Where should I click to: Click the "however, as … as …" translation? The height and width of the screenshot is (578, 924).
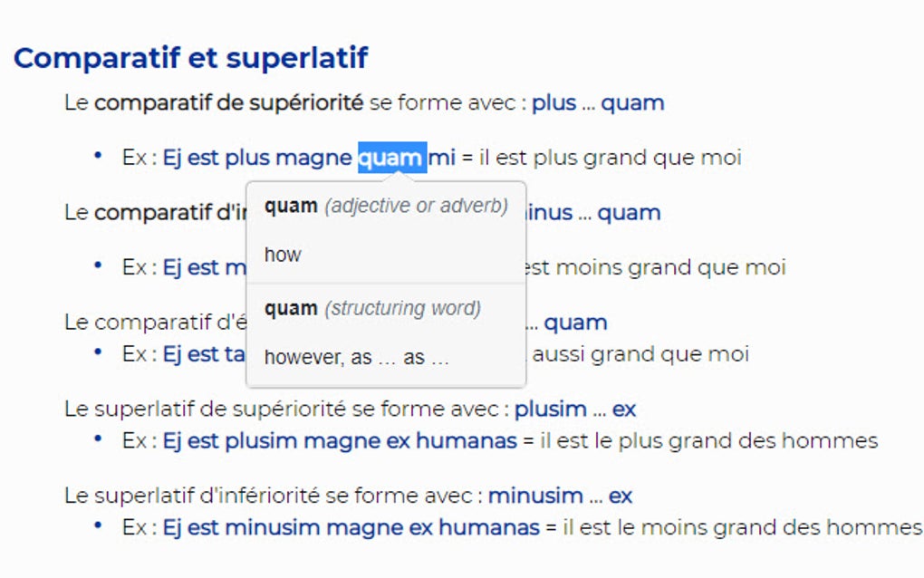[356, 358]
